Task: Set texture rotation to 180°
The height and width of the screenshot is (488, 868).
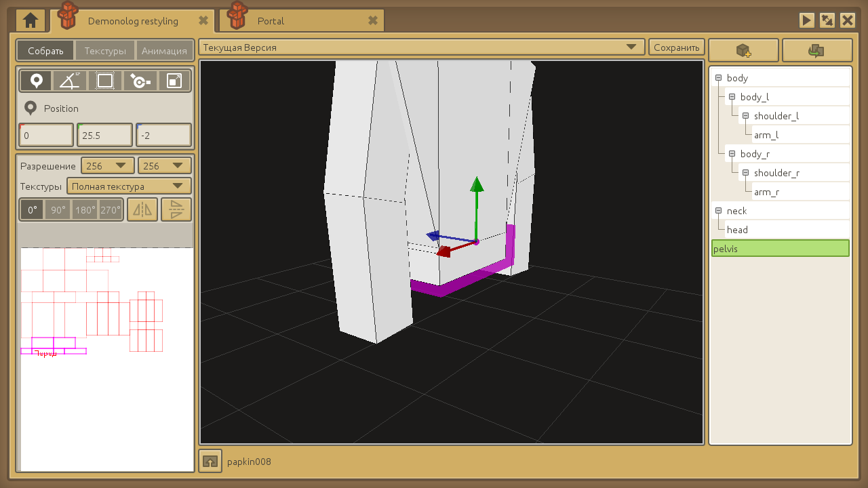Action: [x=85, y=210]
